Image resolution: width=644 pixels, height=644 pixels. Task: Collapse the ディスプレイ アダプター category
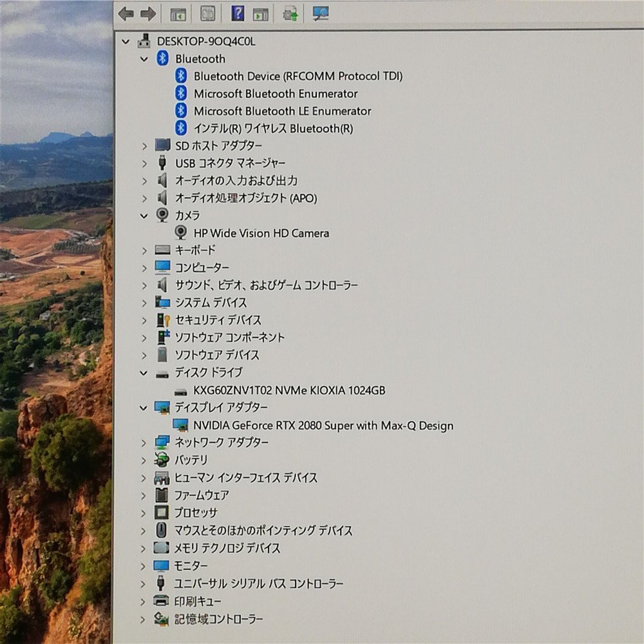144,408
